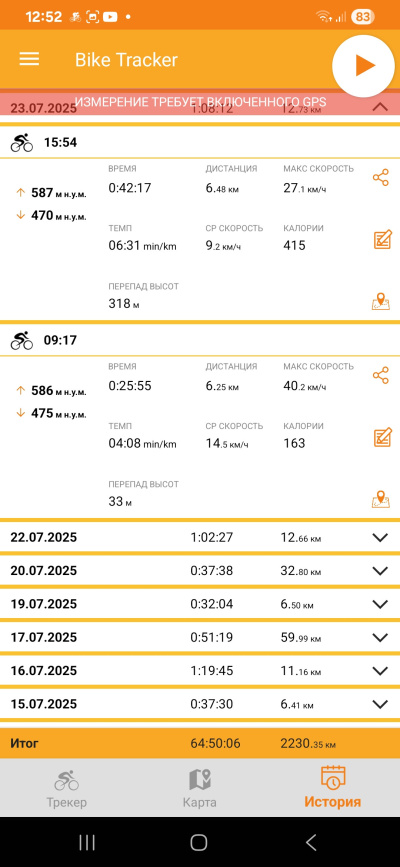This screenshot has height=867, width=400.
Task: Tap the Android back arrow
Action: click(311, 842)
